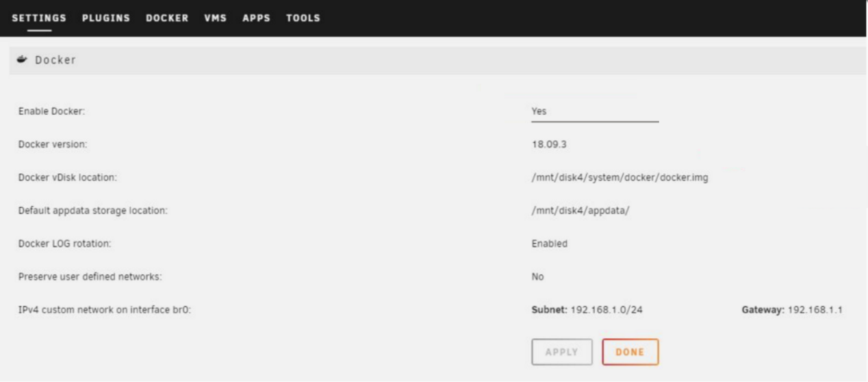Click the "Docker vDisk location:" label

tap(68, 178)
